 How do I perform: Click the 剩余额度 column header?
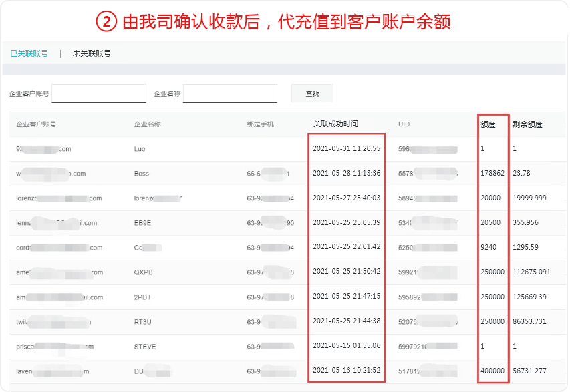527,124
